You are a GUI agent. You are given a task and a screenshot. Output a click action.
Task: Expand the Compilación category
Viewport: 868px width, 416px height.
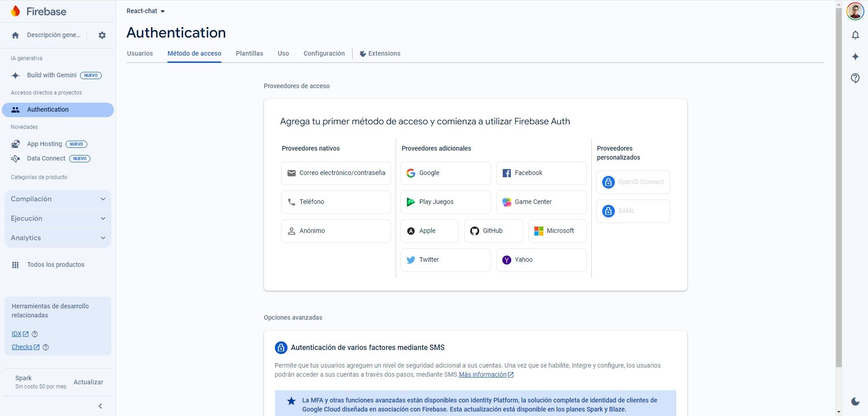(58, 199)
